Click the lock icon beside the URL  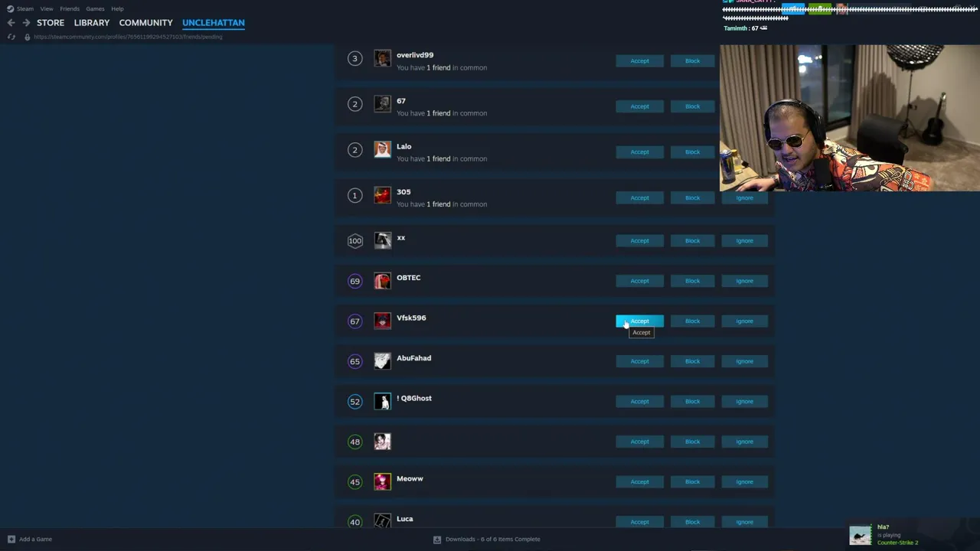click(27, 37)
